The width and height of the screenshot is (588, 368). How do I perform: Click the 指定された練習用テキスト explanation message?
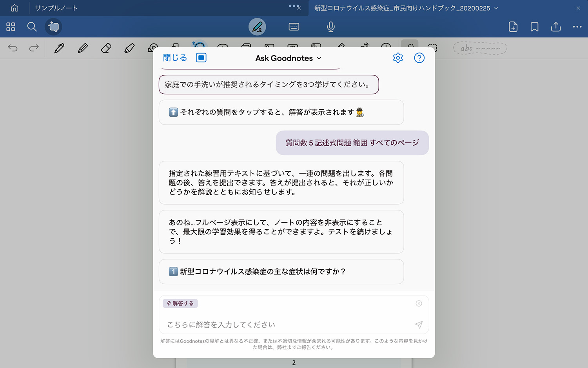coord(281,183)
